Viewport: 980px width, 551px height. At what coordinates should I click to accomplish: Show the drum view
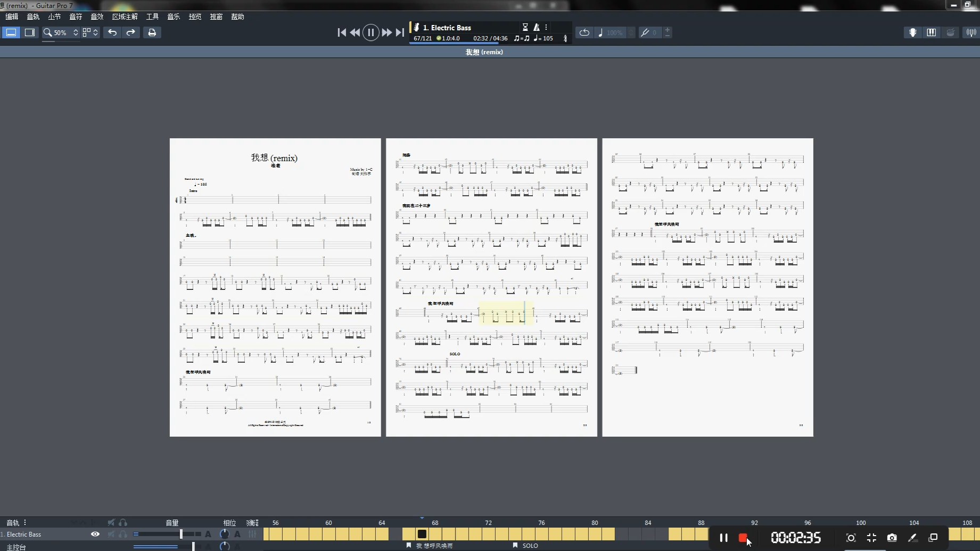[x=950, y=32]
